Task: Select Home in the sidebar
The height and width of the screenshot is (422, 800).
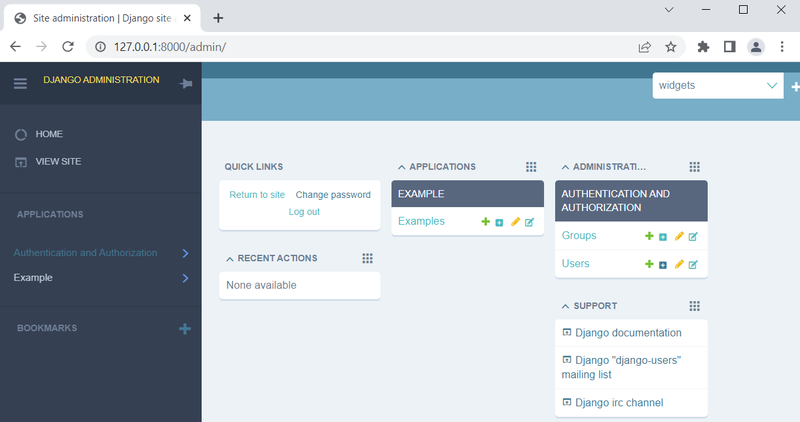Action: [49, 134]
